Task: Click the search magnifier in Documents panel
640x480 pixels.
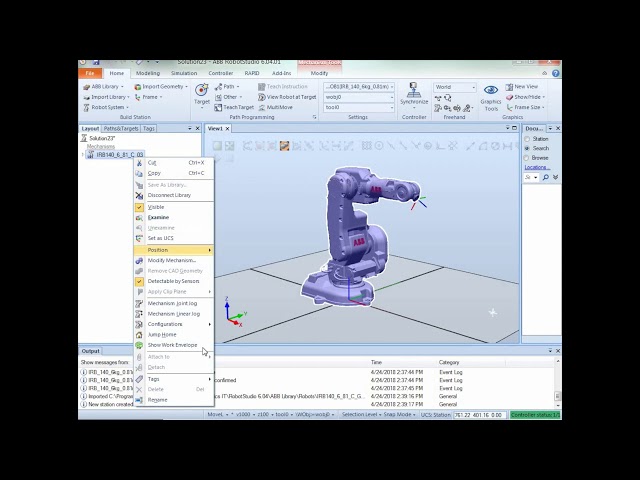Action: pyautogui.click(x=545, y=177)
